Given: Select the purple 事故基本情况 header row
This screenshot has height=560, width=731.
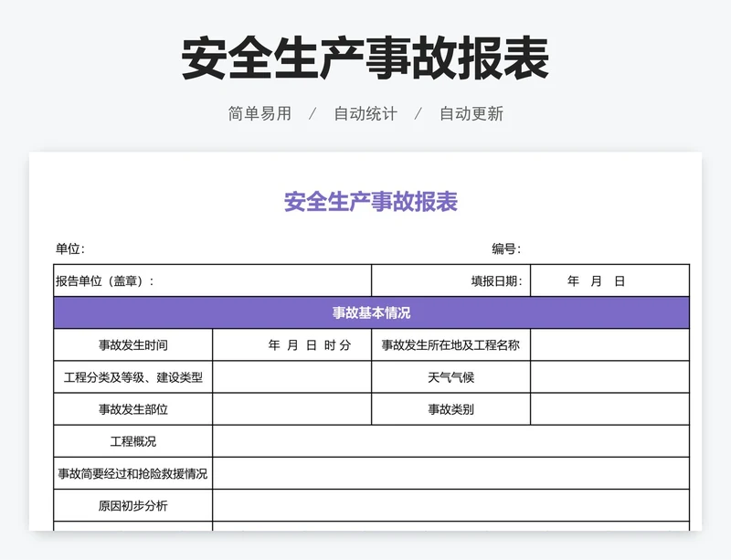Looking at the screenshot, I should pos(372,312).
